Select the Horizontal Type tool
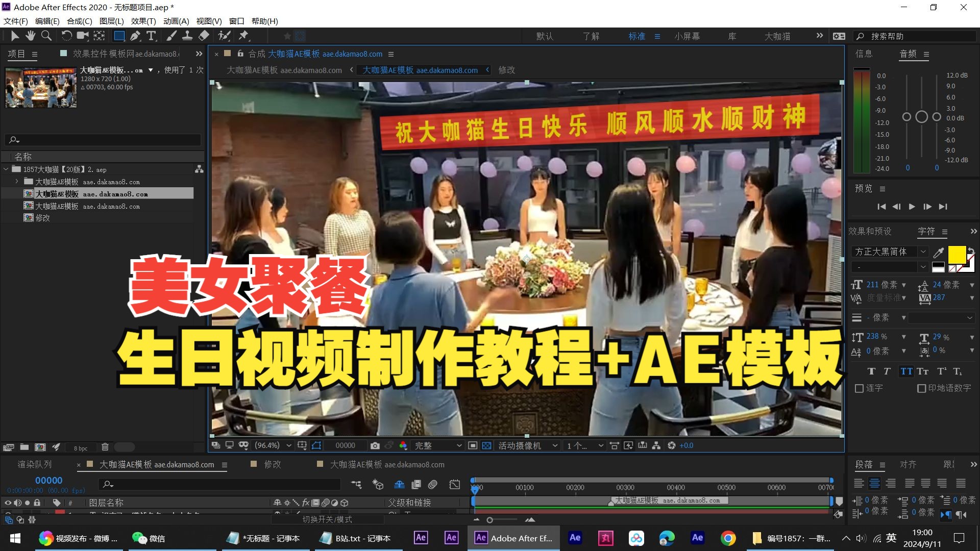Viewport: 980px width, 551px height. click(151, 36)
